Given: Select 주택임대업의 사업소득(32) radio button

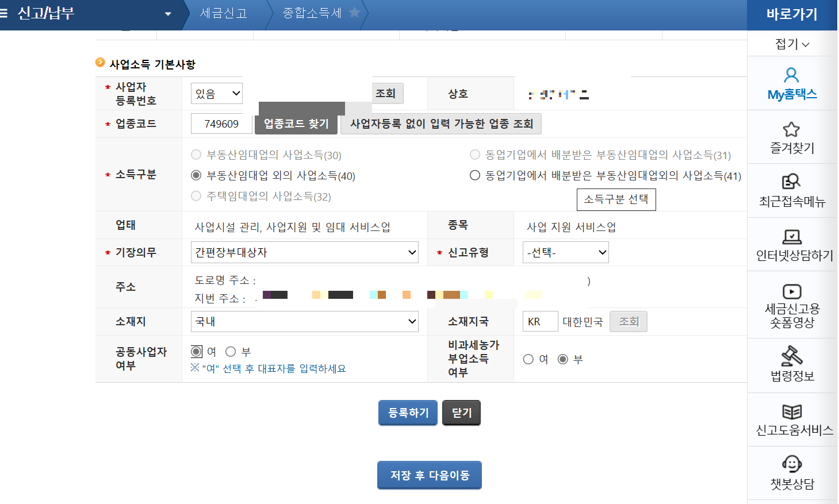Looking at the screenshot, I should coord(196,196).
